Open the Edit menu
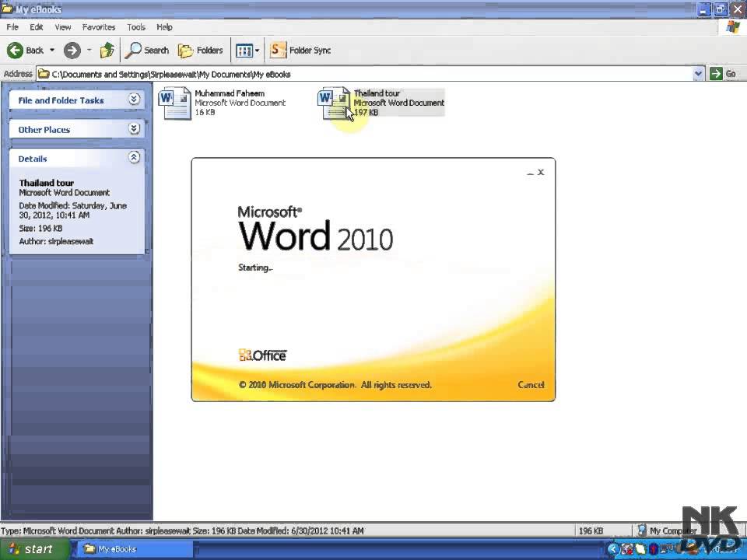Image resolution: width=747 pixels, height=560 pixels. pos(37,27)
